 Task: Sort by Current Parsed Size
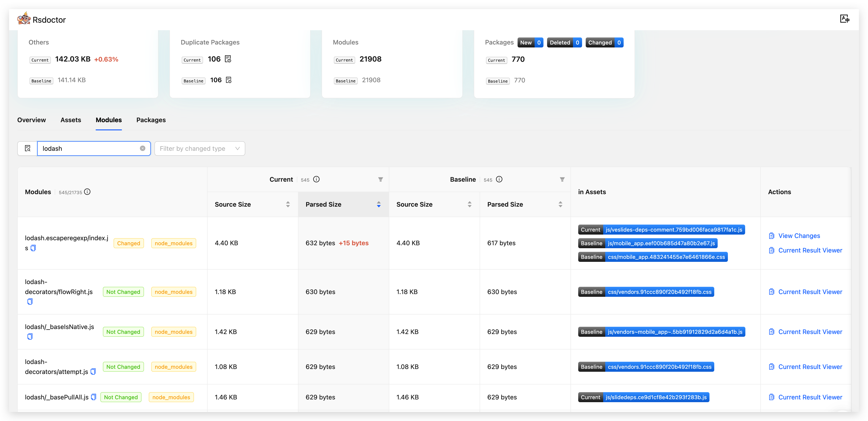click(x=379, y=204)
